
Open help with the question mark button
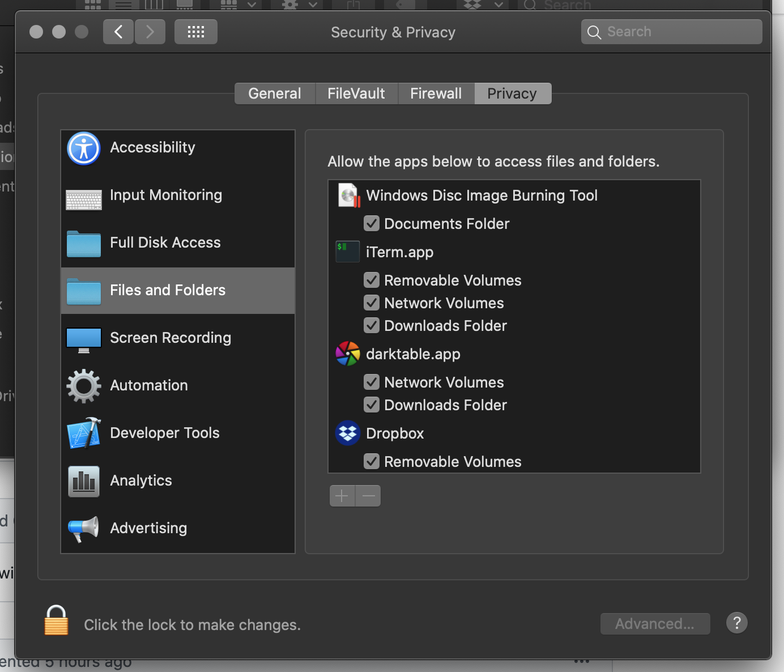coord(737,623)
